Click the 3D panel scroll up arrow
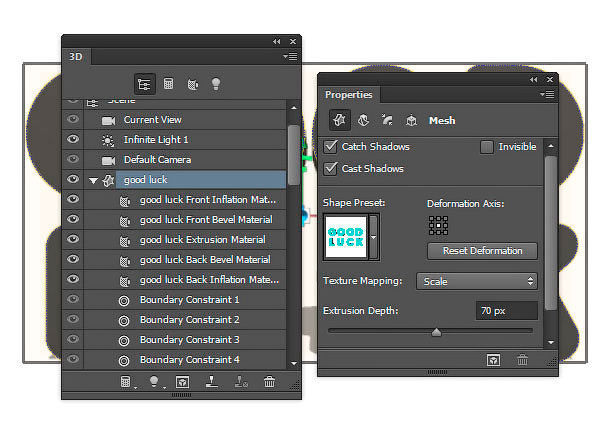This screenshot has width=600, height=435. point(293,108)
